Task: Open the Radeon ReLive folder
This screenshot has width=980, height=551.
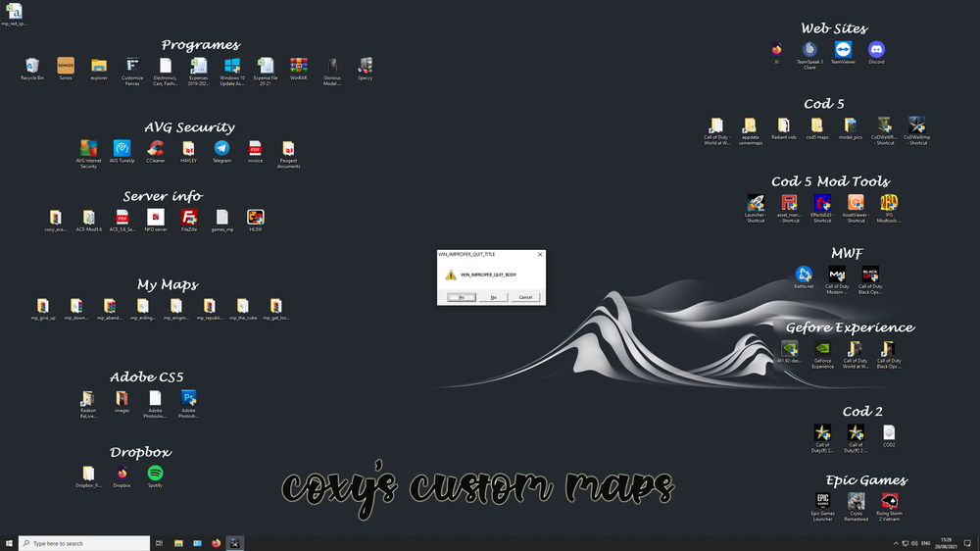Action: coord(88,404)
